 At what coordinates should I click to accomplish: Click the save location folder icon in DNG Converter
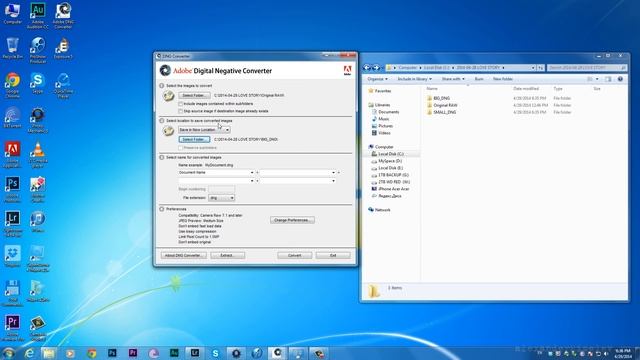tap(169, 131)
